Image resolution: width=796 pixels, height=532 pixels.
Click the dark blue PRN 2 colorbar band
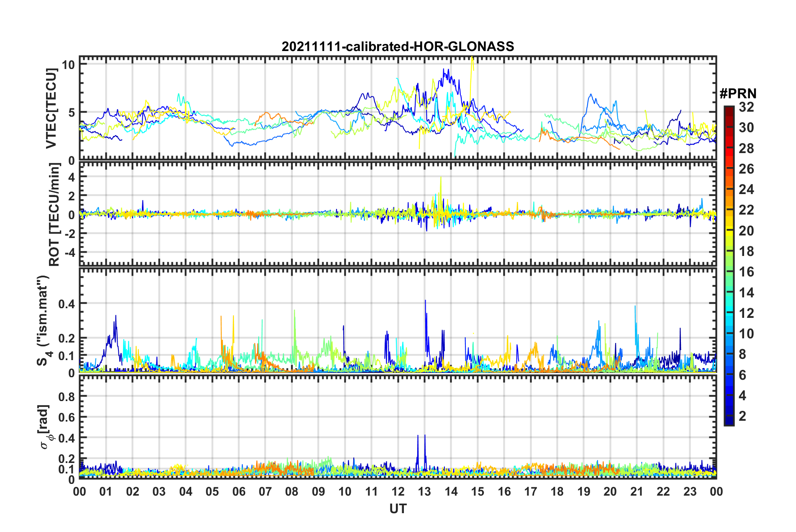(x=729, y=416)
